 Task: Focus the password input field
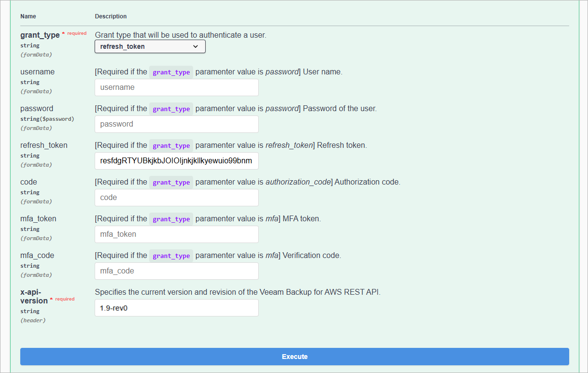[x=177, y=124]
